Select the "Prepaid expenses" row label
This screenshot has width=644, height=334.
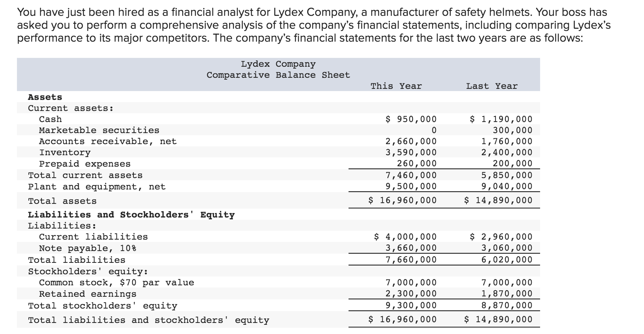coord(85,164)
